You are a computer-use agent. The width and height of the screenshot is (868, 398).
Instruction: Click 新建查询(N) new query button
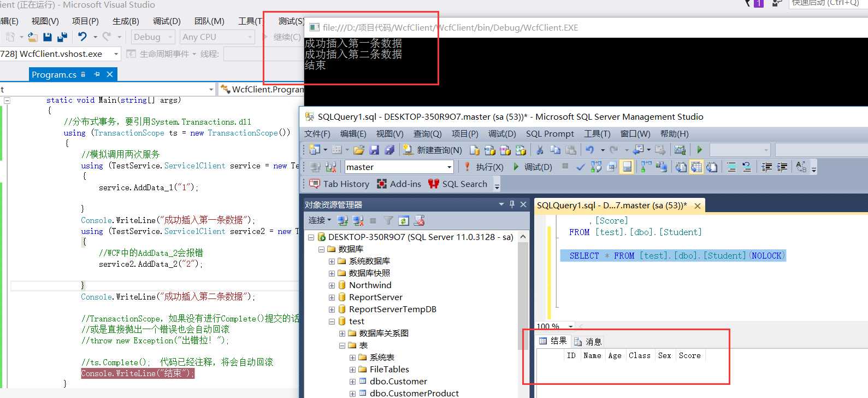[x=432, y=150]
